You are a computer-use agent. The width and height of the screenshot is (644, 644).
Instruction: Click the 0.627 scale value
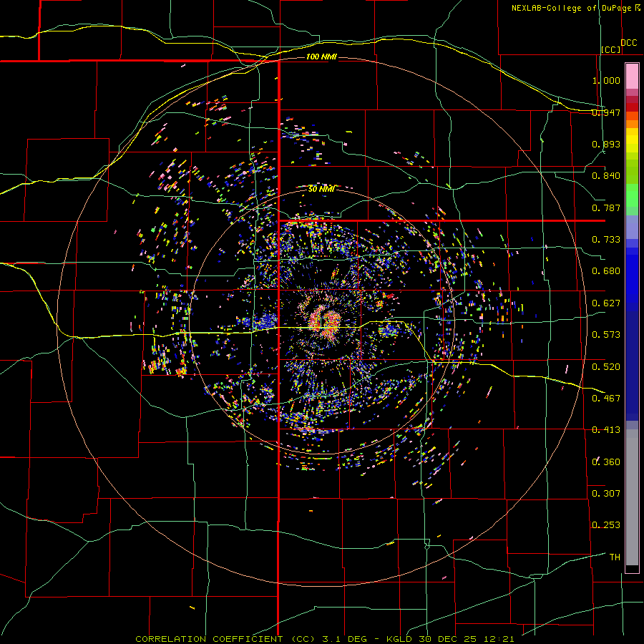606,303
